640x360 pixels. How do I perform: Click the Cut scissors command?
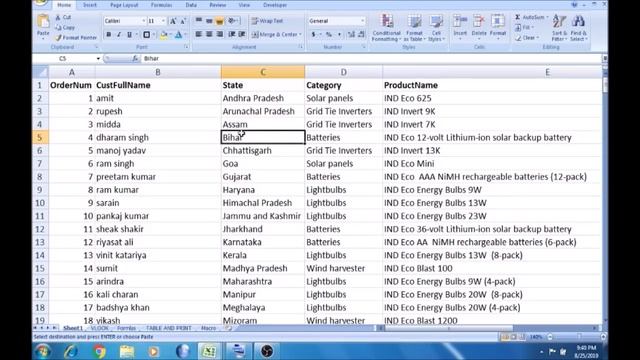coord(63,18)
